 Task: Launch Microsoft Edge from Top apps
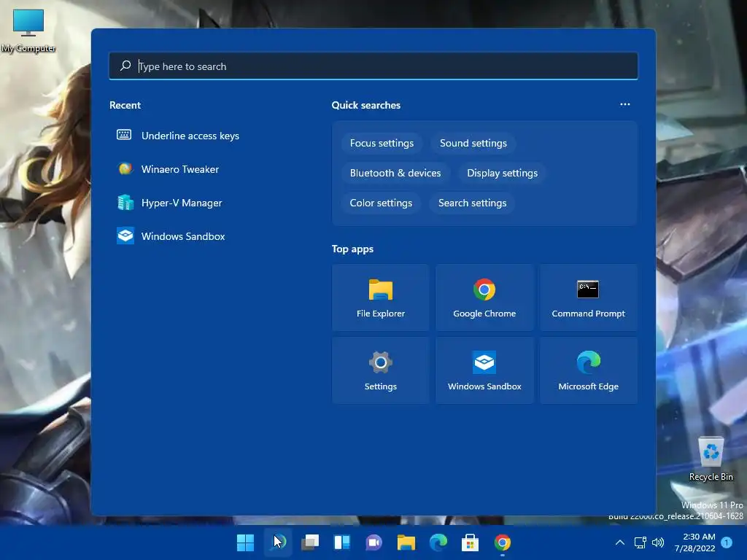[x=589, y=370]
